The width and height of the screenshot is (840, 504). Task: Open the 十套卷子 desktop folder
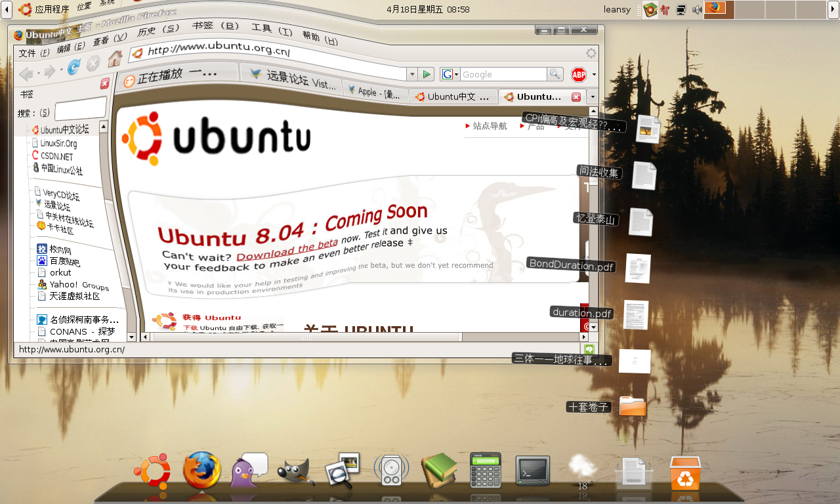633,406
